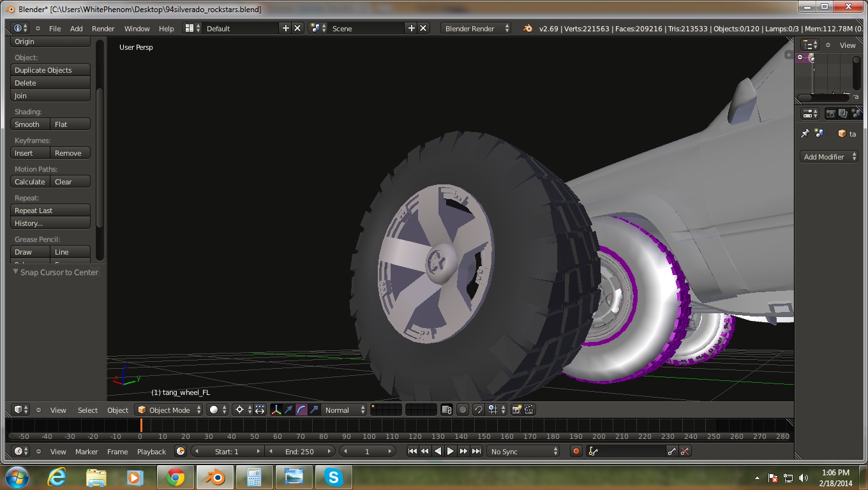Toggle the 3D manipulator widget
Image resolution: width=868 pixels, height=490 pixels.
pos(276,410)
